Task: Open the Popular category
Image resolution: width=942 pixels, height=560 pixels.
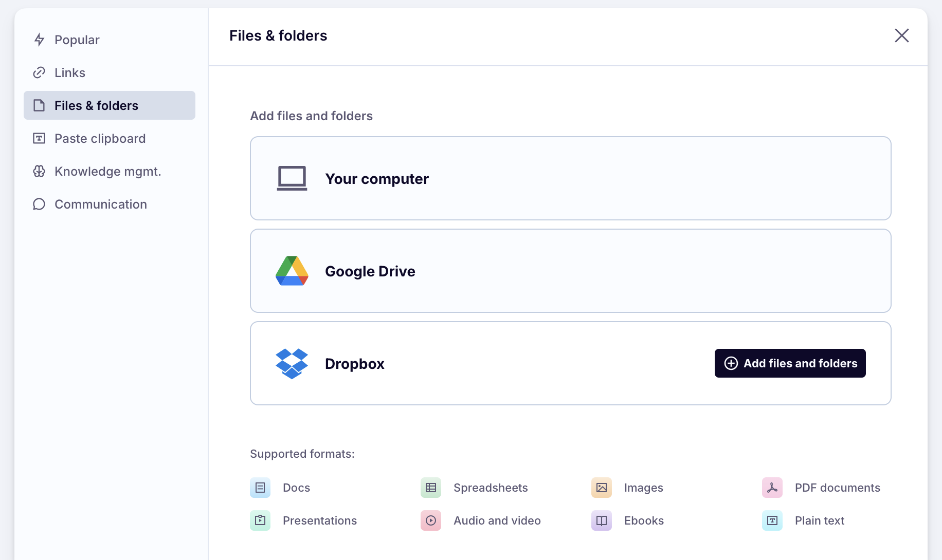Action: [77, 40]
